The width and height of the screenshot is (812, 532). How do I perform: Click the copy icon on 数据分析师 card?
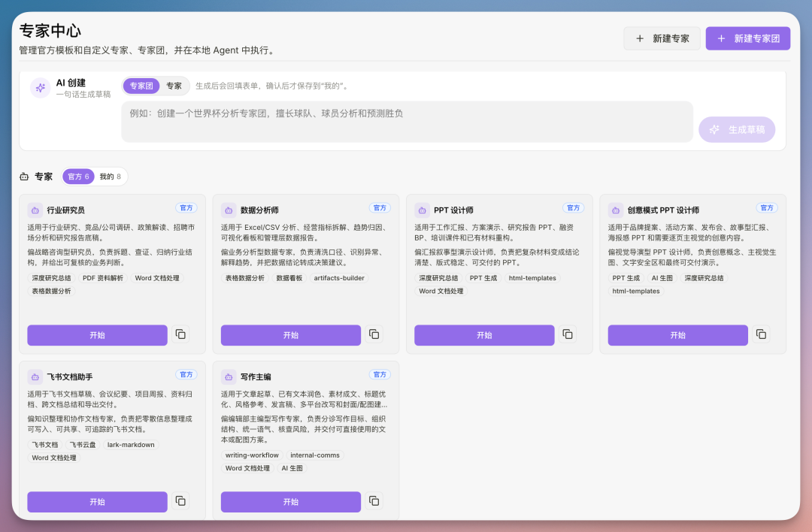pos(374,334)
